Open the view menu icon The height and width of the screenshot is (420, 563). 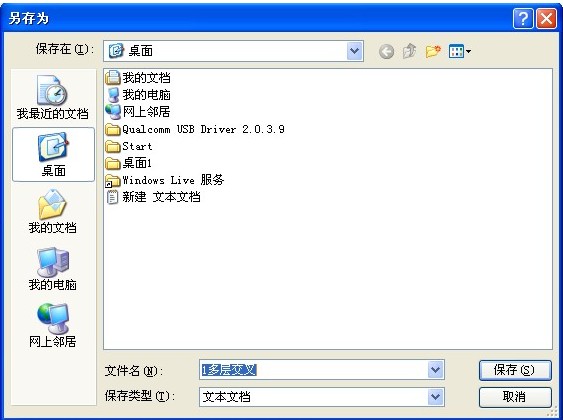tap(460, 51)
